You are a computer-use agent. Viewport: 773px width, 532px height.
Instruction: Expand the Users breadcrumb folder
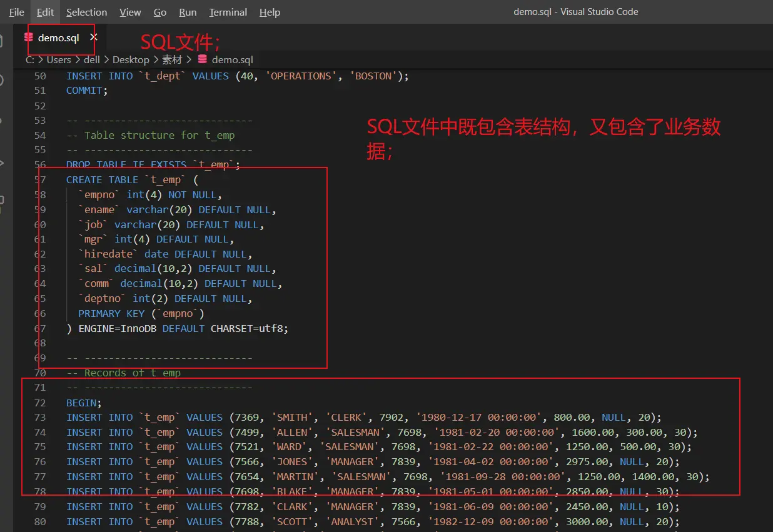(x=59, y=60)
